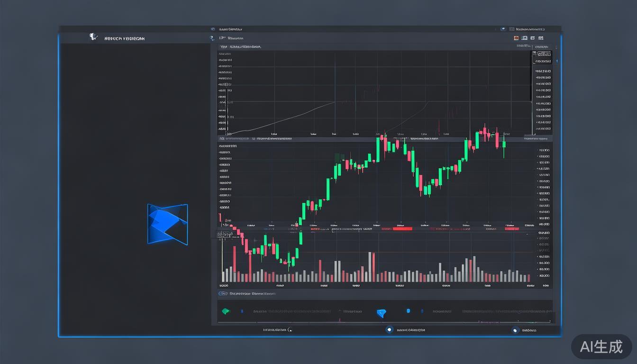Click the left footer label with crescent icon

(x=277, y=330)
